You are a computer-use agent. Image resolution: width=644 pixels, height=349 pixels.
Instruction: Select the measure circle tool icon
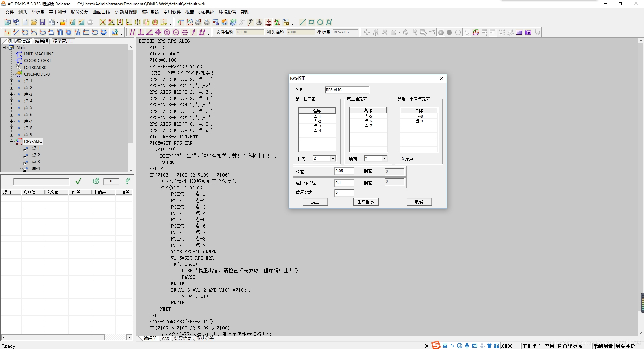[x=25, y=32]
